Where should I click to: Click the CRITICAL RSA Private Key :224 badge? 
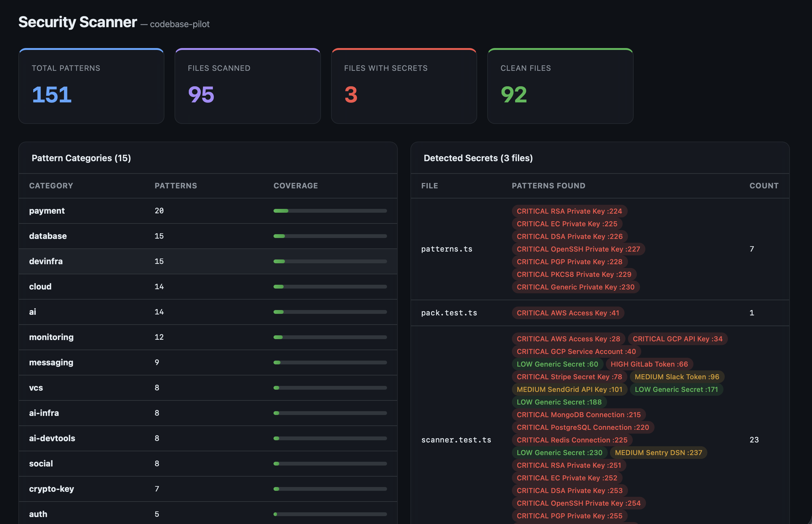click(x=569, y=211)
